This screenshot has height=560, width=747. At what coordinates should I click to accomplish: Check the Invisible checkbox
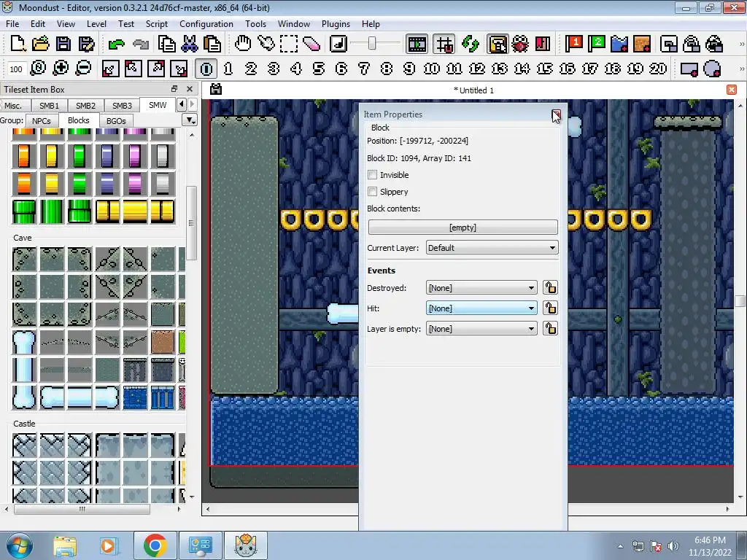tap(373, 175)
